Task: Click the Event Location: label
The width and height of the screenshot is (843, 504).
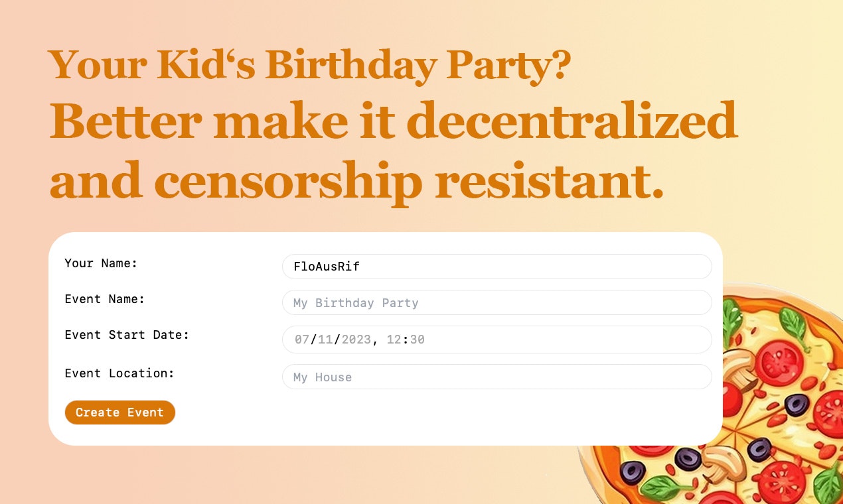Action: click(119, 373)
